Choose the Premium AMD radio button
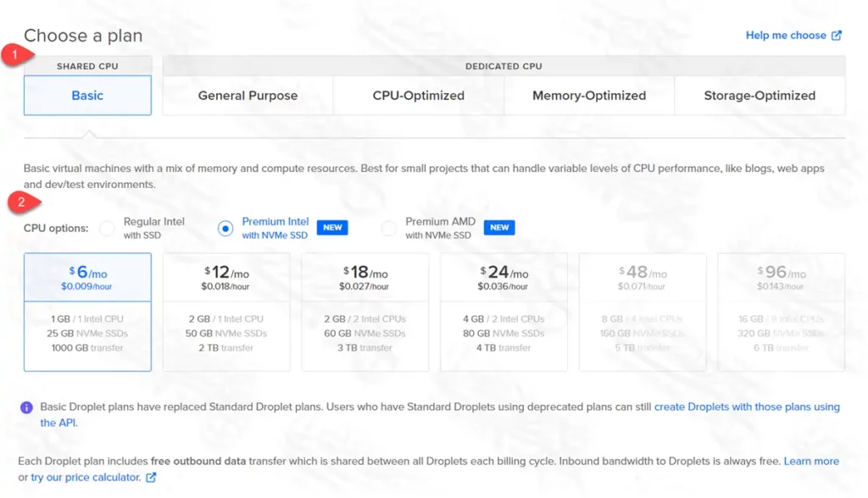 389,228
